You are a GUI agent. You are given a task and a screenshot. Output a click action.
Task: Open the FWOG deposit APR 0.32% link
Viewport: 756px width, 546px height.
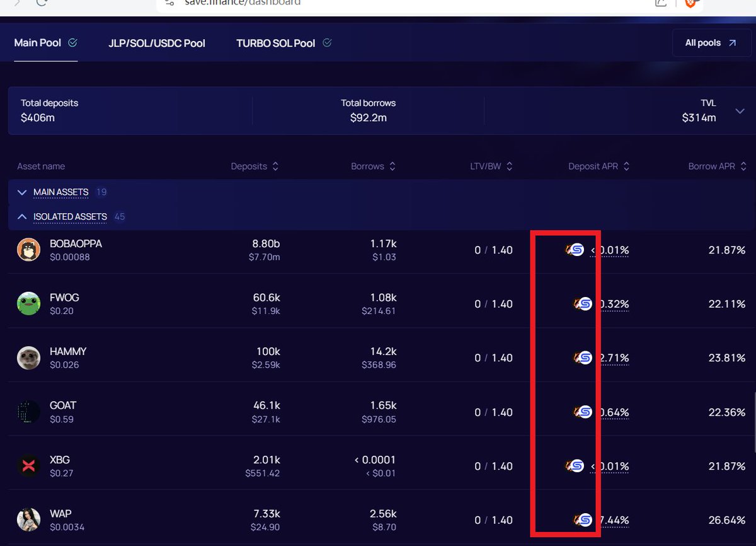click(x=614, y=305)
